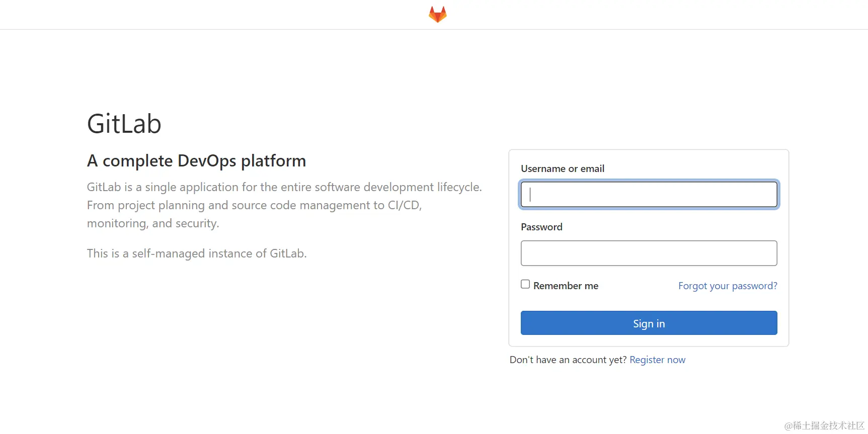The width and height of the screenshot is (868, 434).
Task: Click the GitLab fox logo
Action: [437, 14]
